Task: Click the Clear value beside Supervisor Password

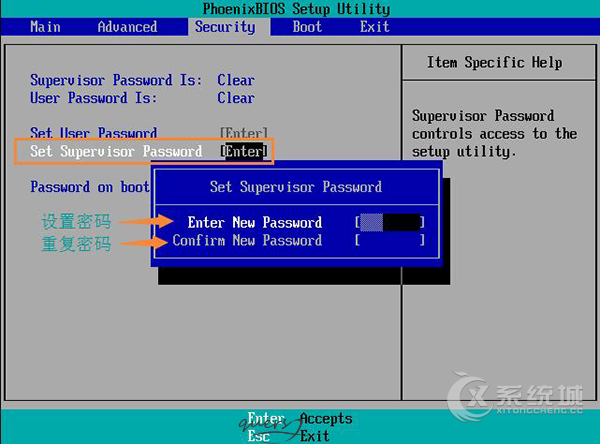Action: pos(236,80)
